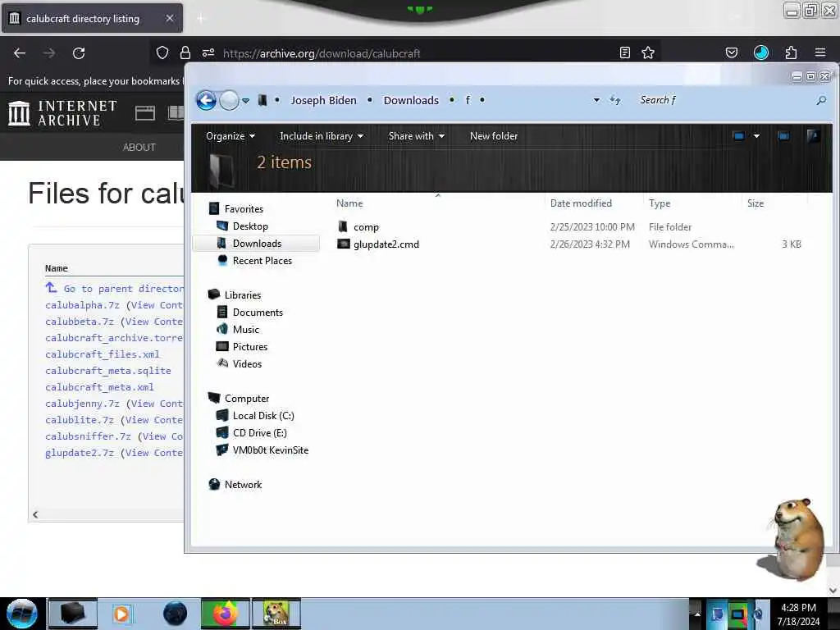The height and width of the screenshot is (630, 840).
Task: Select the glupdate2.cmd file
Action: (386, 244)
